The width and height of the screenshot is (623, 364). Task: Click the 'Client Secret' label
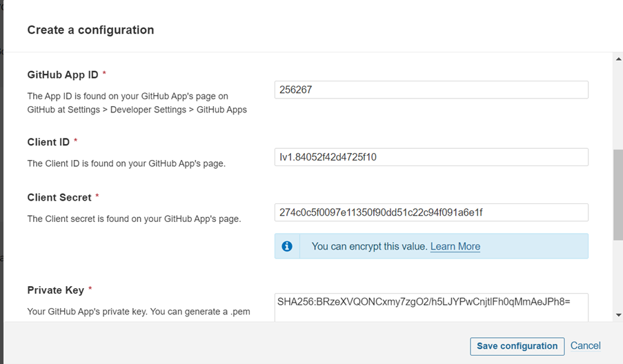59,197
